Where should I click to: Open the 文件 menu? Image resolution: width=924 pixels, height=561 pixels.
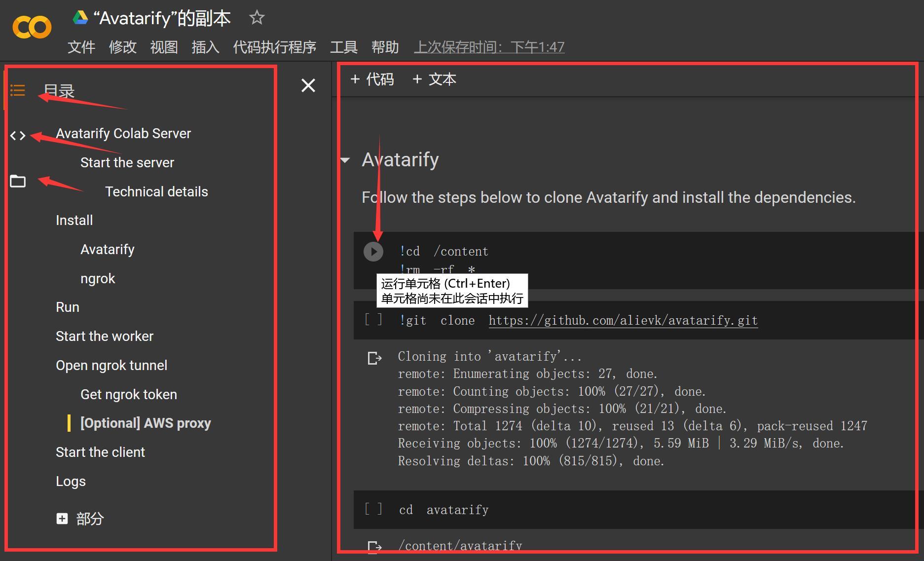click(x=81, y=47)
